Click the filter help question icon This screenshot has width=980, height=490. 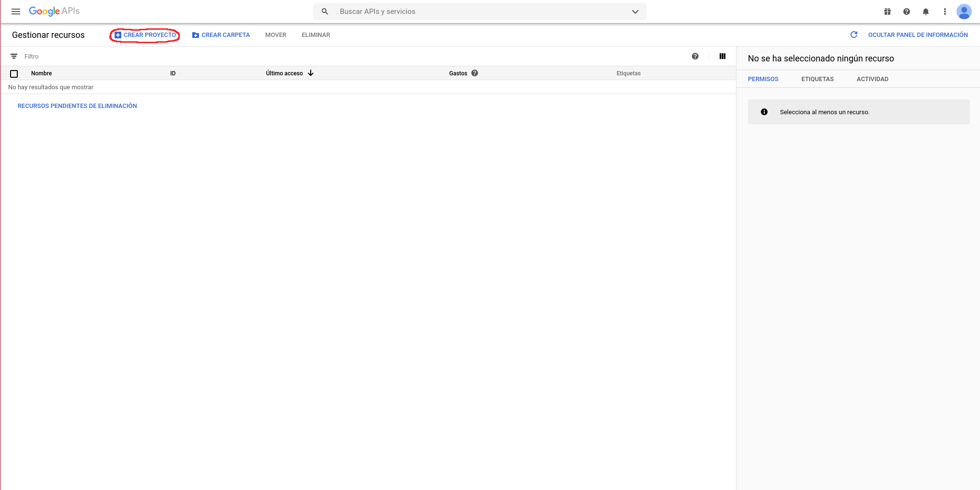(x=695, y=56)
